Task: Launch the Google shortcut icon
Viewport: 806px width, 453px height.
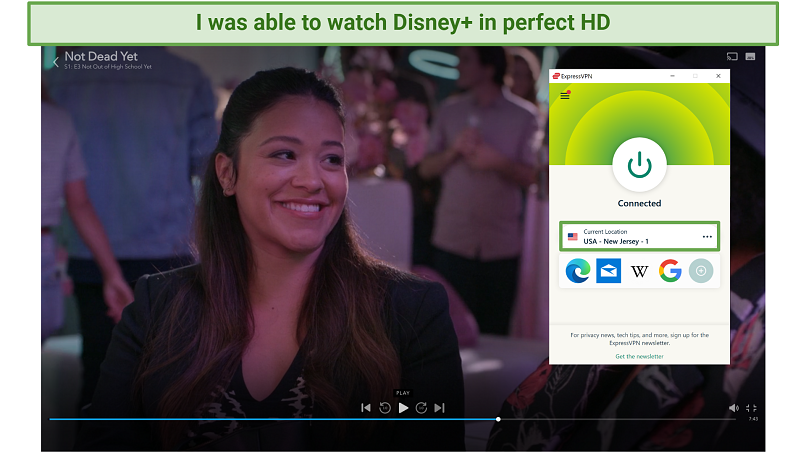Action: point(670,270)
